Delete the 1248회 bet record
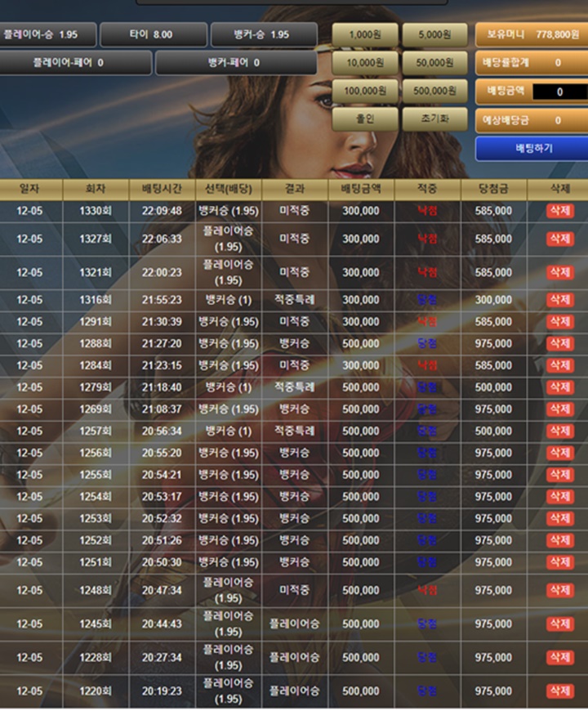588x711 pixels. pyautogui.click(x=560, y=590)
